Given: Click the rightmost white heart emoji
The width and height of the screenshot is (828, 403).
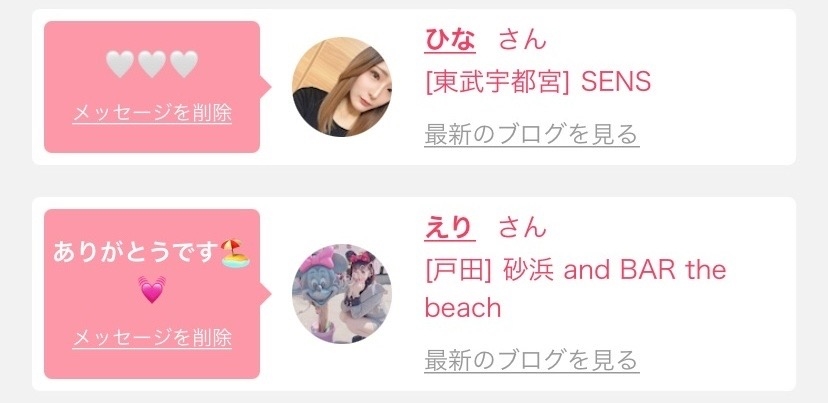Looking at the screenshot, I should 184,64.
